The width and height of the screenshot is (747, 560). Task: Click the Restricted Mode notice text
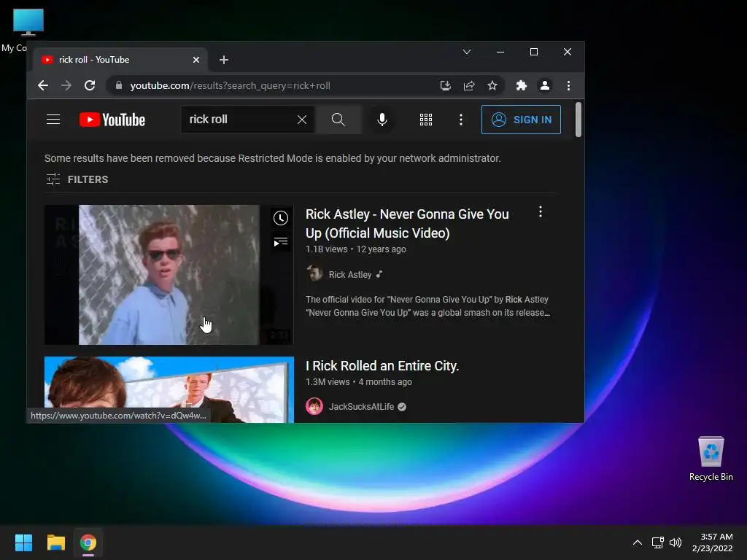pos(273,158)
